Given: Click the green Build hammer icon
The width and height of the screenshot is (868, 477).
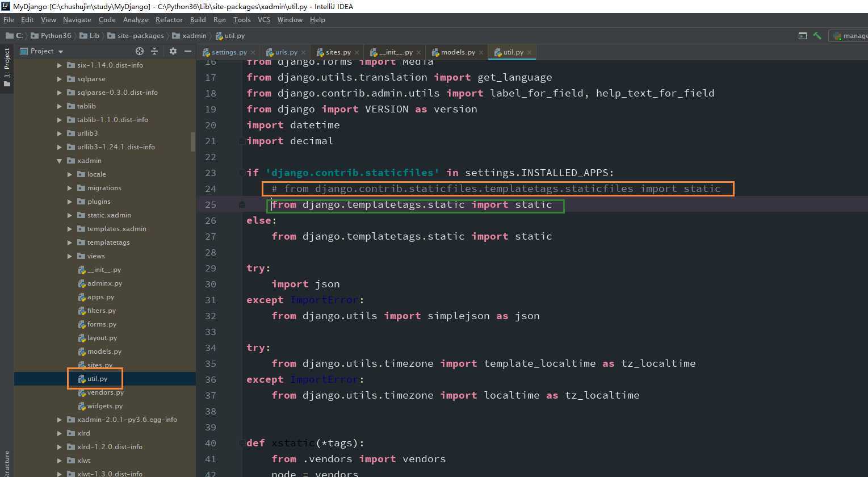Looking at the screenshot, I should pyautogui.click(x=817, y=35).
